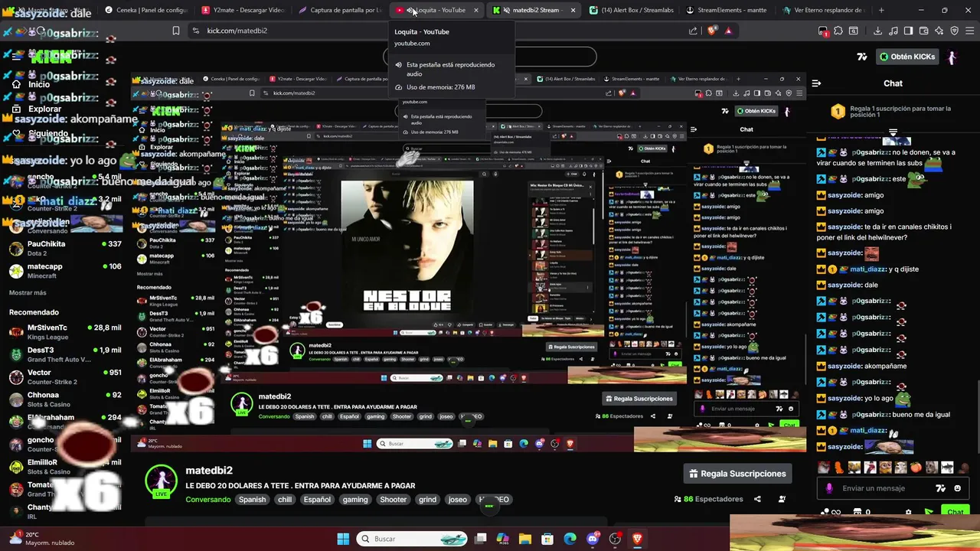Open the Brave Wallet icon
Screen dimensions: 980x551
click(x=923, y=31)
